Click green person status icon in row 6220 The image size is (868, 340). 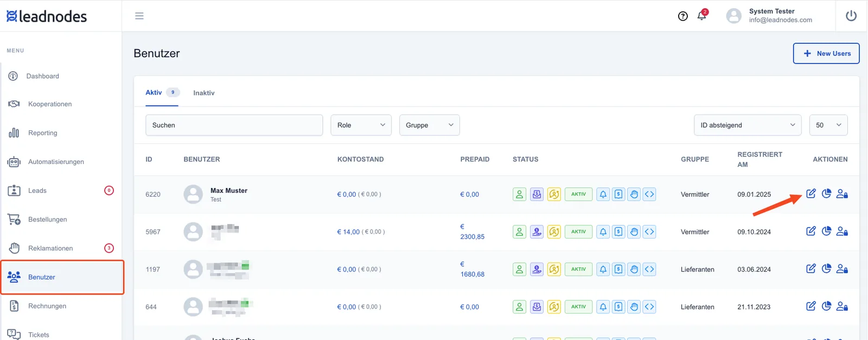pos(519,194)
